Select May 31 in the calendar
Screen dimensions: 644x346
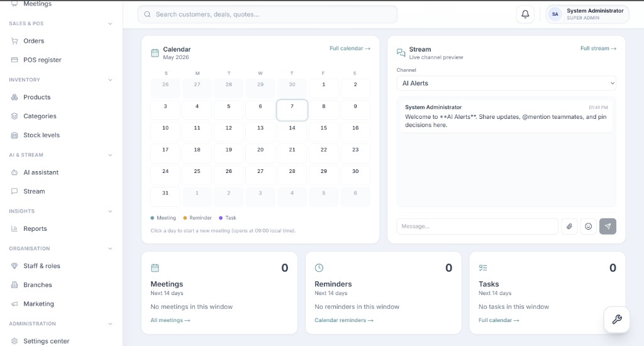(165, 197)
